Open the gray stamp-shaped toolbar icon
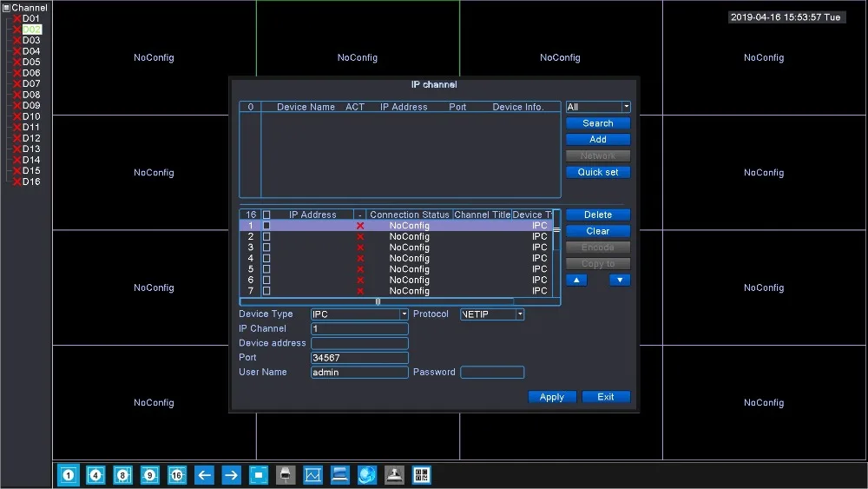This screenshot has width=868, height=489. tap(394, 475)
